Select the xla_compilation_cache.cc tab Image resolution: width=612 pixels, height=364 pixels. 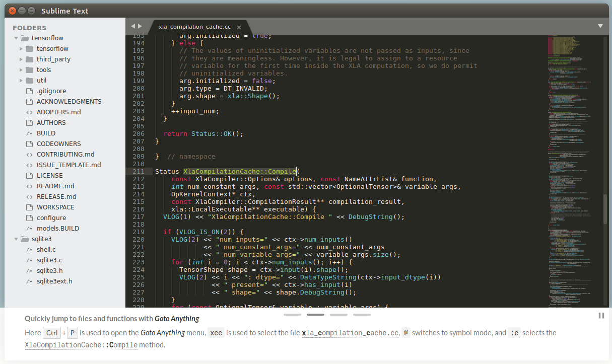pyautogui.click(x=194, y=27)
